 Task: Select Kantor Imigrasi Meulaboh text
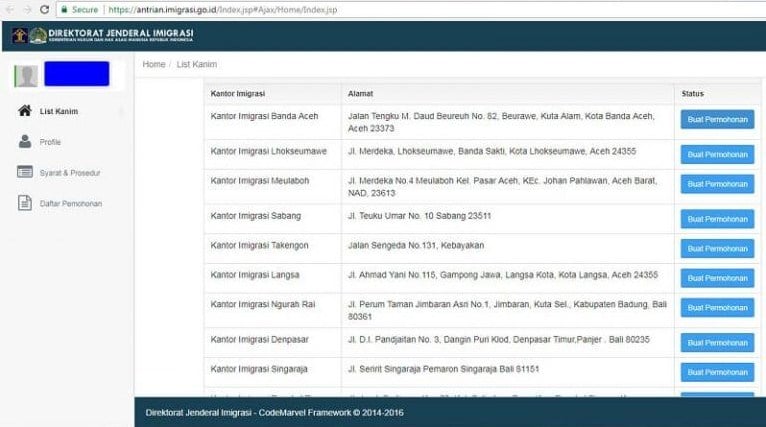(x=260, y=180)
